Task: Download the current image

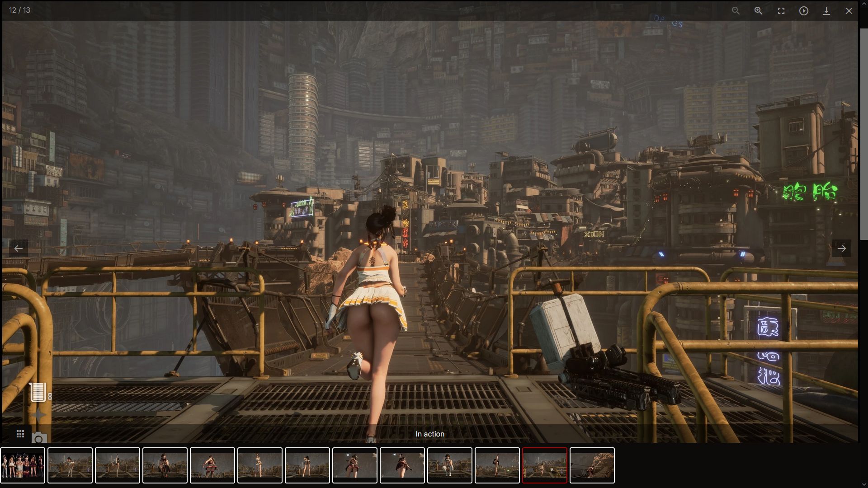Action: [826, 11]
